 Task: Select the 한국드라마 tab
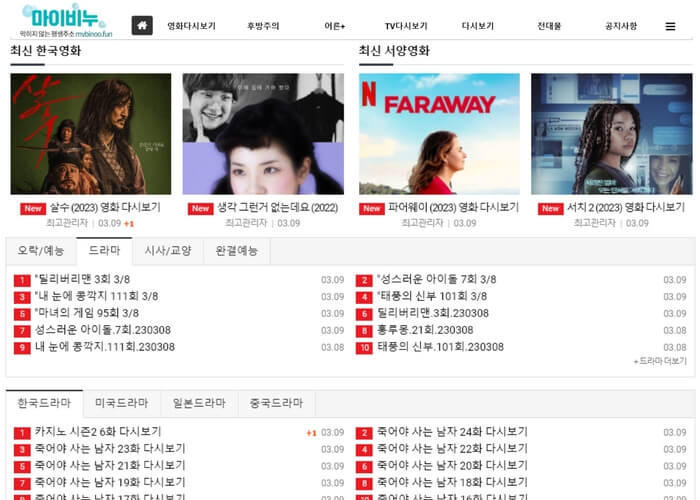point(44,403)
